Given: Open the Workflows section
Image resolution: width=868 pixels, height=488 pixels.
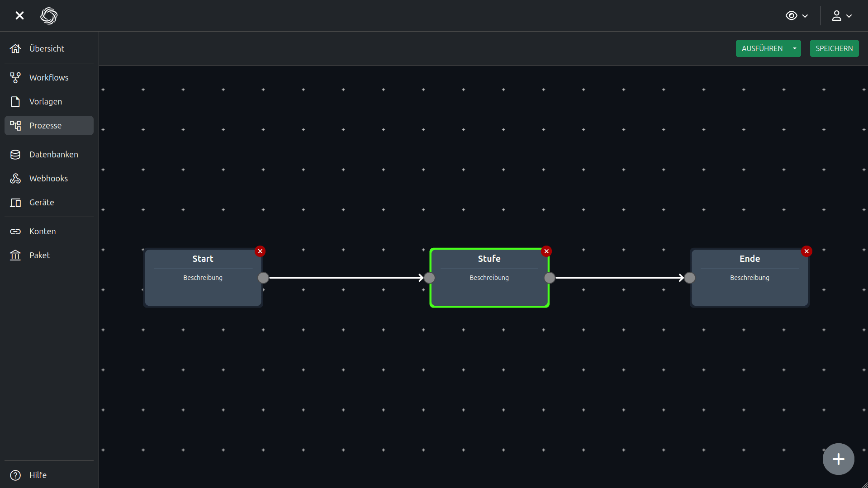Looking at the screenshot, I should pyautogui.click(x=49, y=77).
